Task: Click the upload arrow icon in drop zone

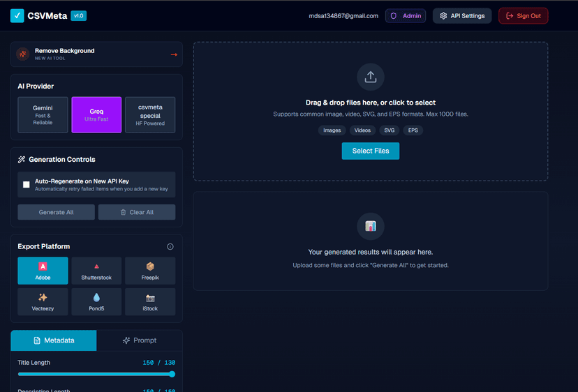Action: pos(371,77)
